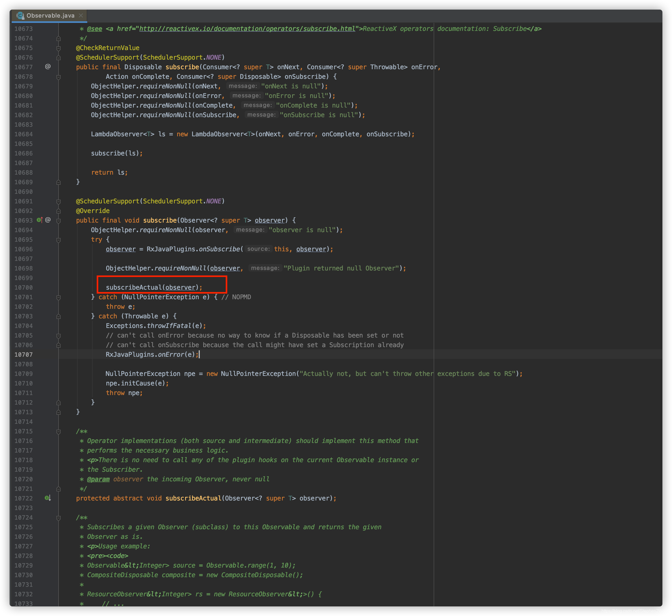The image size is (672, 616).
Task: Click line number 10707 in the gutter
Action: pos(23,355)
